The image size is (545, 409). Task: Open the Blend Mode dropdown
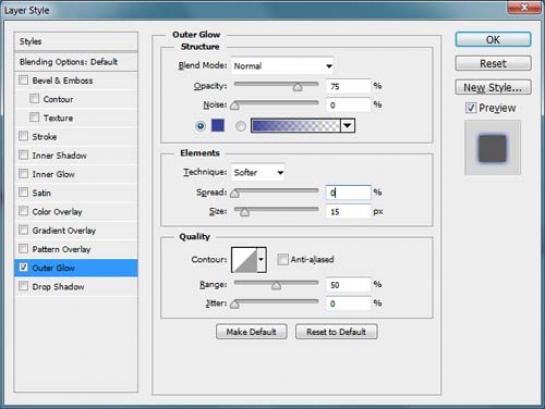point(282,66)
